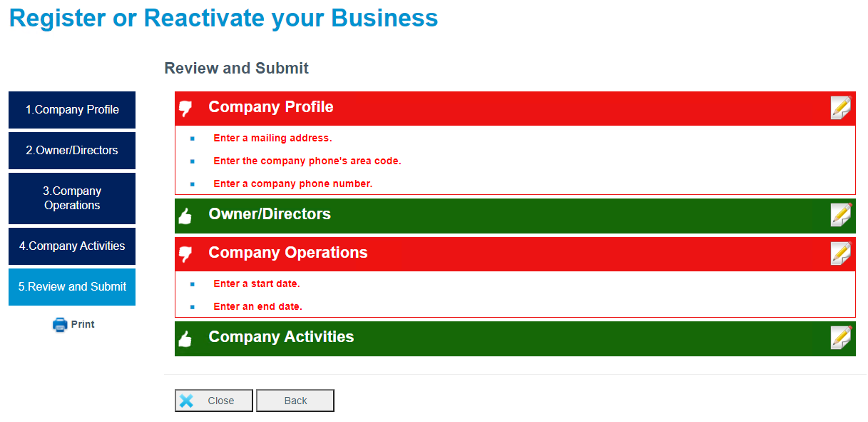Go to step 1.Company Profile
Screen dimensions: 868x422
[x=72, y=110]
